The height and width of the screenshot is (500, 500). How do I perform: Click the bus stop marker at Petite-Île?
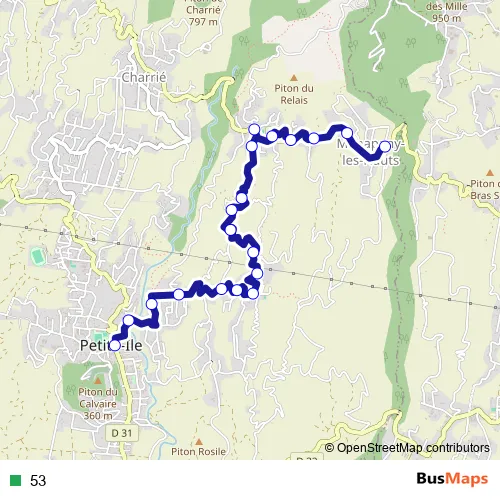pyautogui.click(x=115, y=345)
